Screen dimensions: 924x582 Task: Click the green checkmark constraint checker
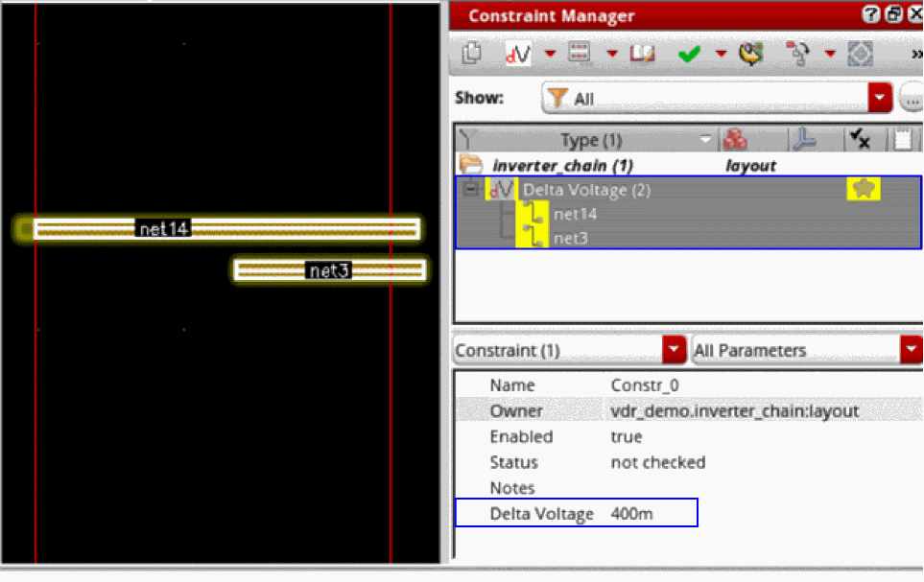tap(689, 55)
